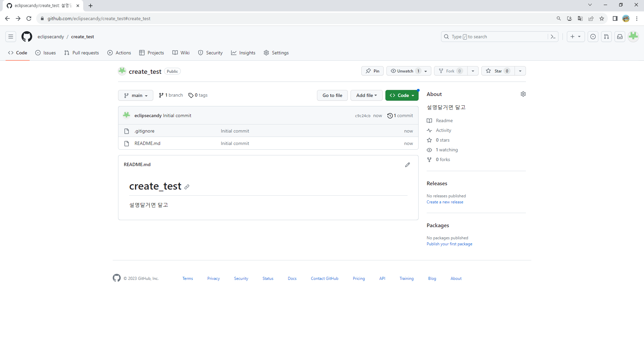Open the .gitignore file
Image resolution: width=644 pixels, height=349 pixels.
145,131
